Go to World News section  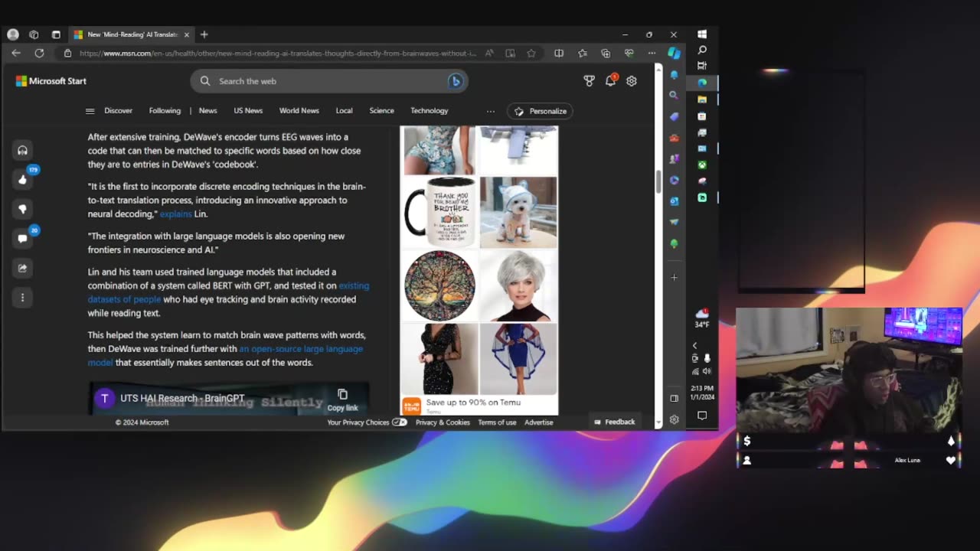coord(299,111)
